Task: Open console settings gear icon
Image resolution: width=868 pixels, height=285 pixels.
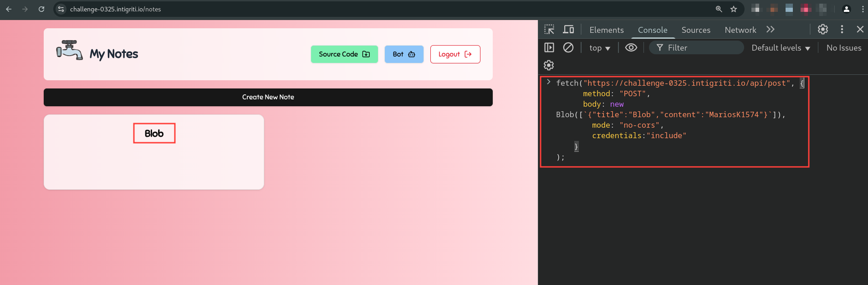Action: point(549,66)
